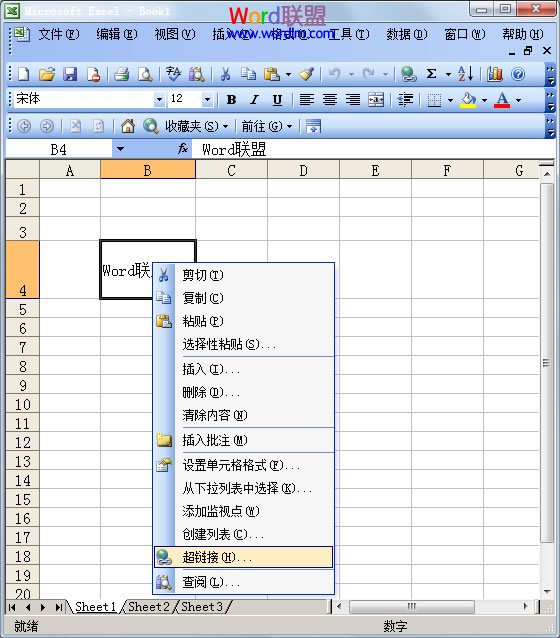Open the font name dropdown showing 宋体

point(159,99)
